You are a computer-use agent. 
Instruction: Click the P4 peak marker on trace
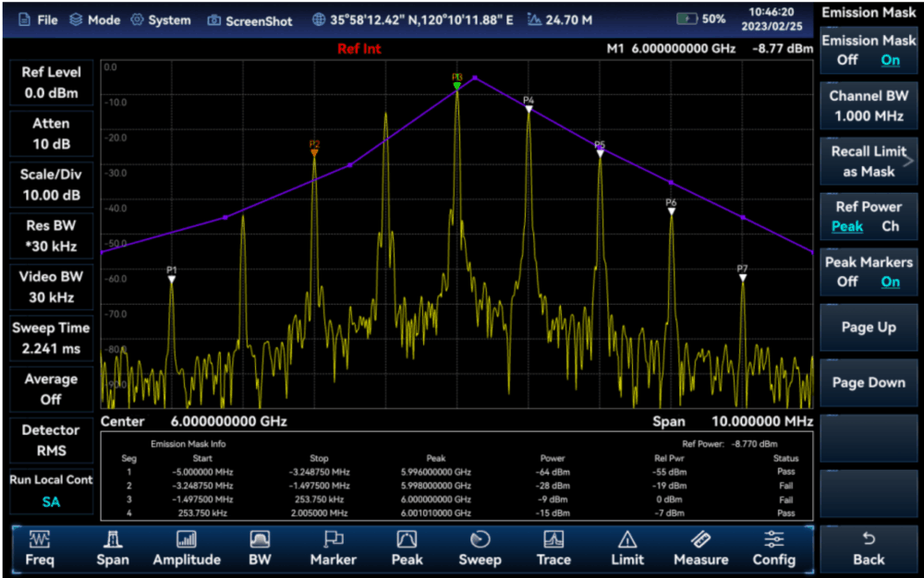[529, 107]
